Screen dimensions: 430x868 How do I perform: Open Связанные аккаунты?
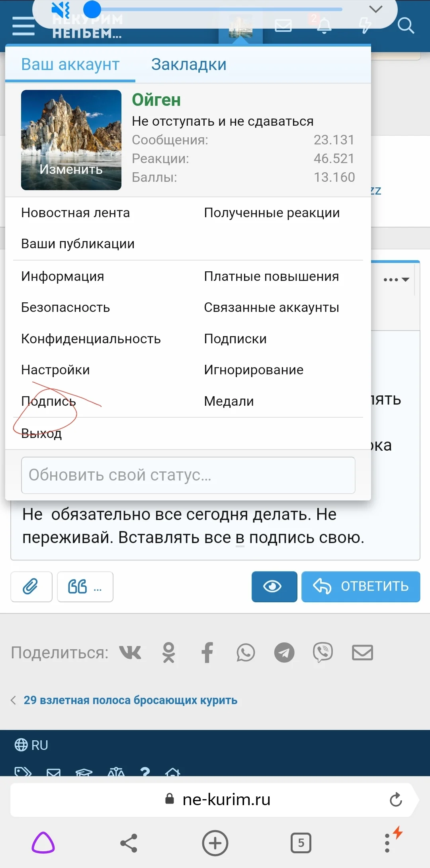pyautogui.click(x=272, y=307)
